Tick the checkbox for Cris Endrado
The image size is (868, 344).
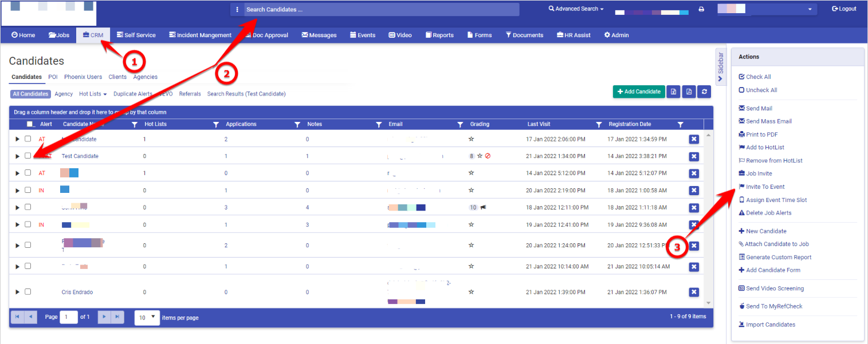pyautogui.click(x=28, y=292)
